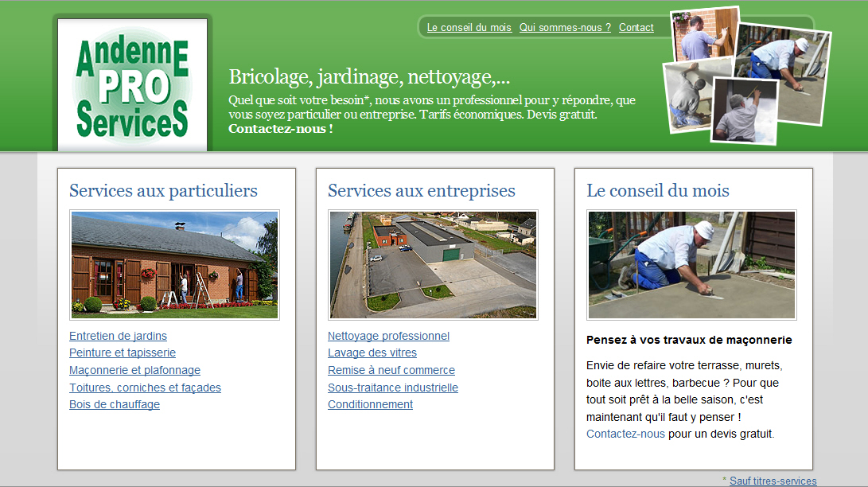This screenshot has width=868, height=487.
Task: Click the house photo under Services aux particuliers
Action: 174,265
